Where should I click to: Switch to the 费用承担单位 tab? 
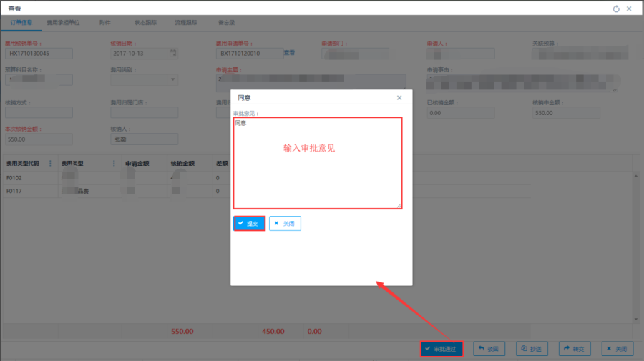point(63,23)
